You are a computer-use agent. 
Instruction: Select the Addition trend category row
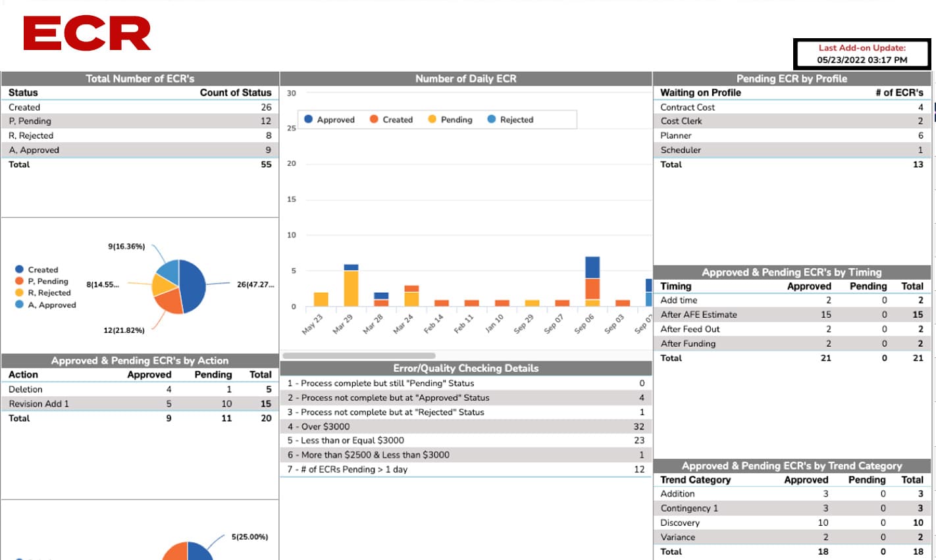tap(792, 494)
